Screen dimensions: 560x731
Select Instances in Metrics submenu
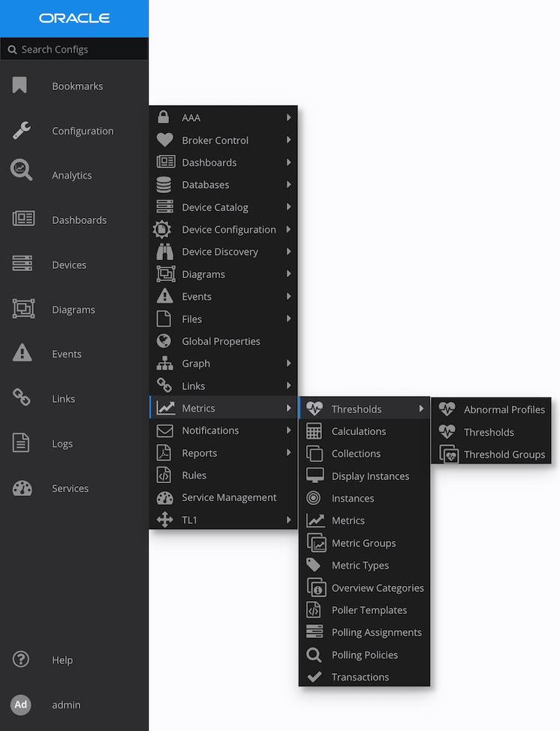pos(364,498)
